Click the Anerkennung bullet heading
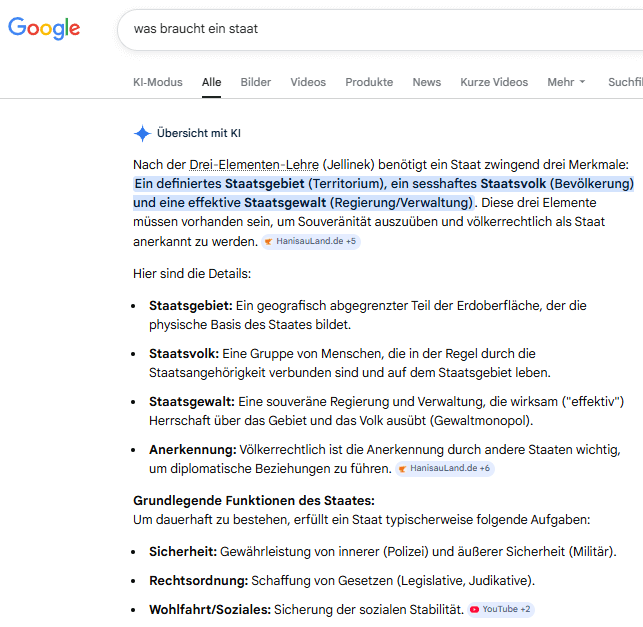Screen dimensions: 643x627 click(193, 449)
